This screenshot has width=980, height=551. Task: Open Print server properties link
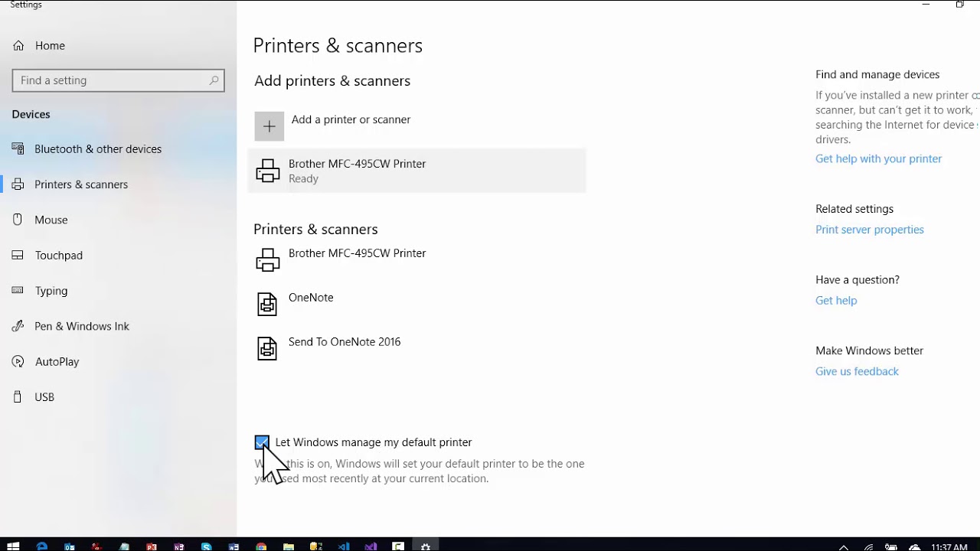pos(869,230)
